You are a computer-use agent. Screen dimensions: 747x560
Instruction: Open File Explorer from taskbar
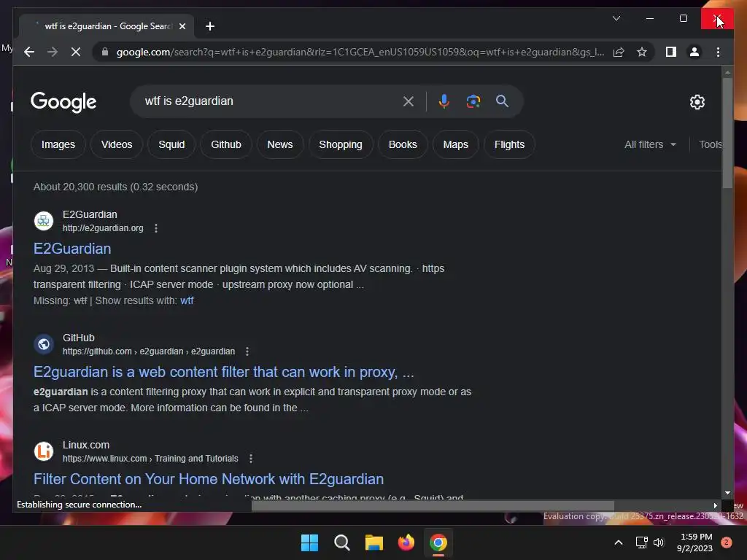point(374,542)
